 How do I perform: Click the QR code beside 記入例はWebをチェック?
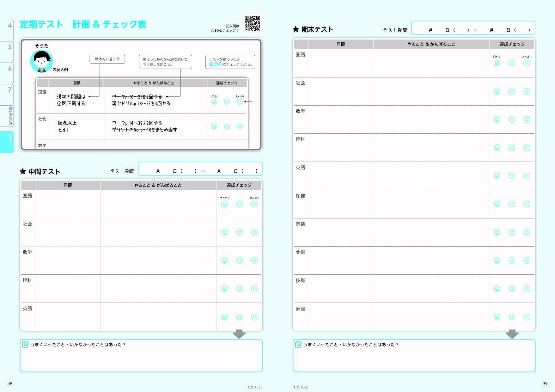click(252, 24)
